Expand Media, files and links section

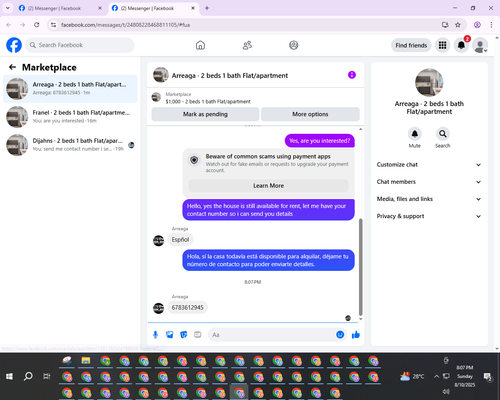point(429,199)
